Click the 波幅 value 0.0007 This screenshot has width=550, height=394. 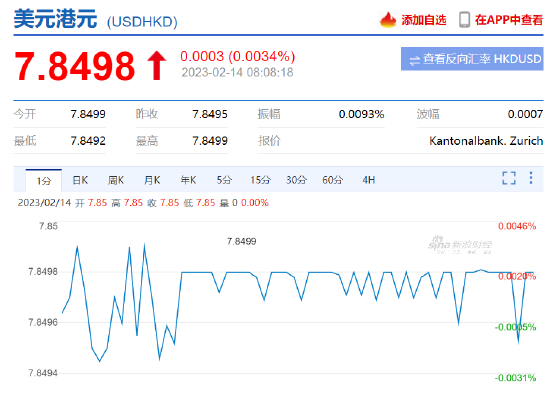pyautogui.click(x=525, y=114)
